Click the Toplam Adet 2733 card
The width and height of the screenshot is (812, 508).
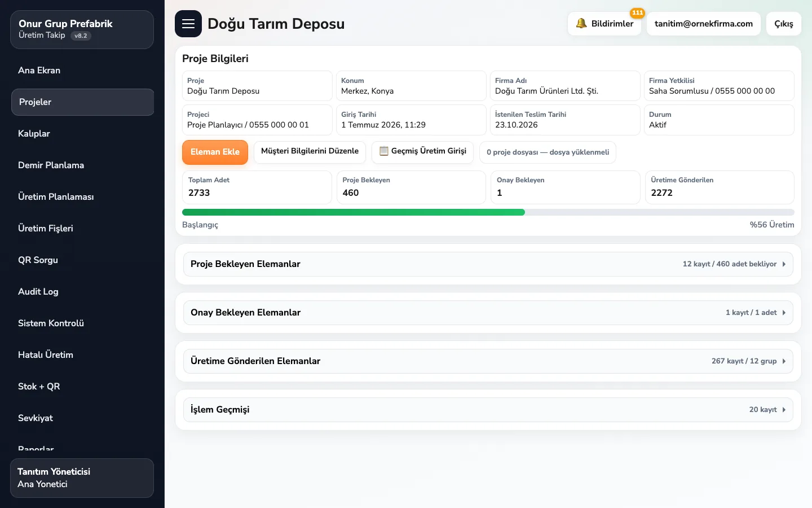(x=257, y=187)
